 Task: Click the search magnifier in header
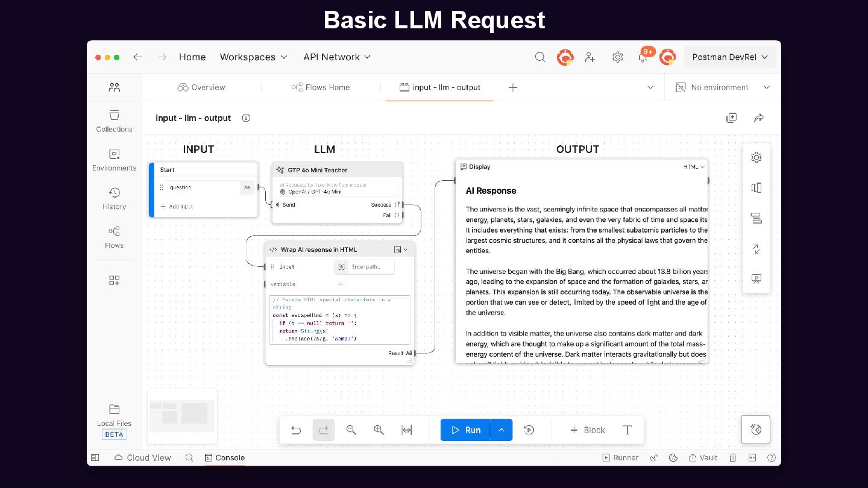pyautogui.click(x=540, y=57)
